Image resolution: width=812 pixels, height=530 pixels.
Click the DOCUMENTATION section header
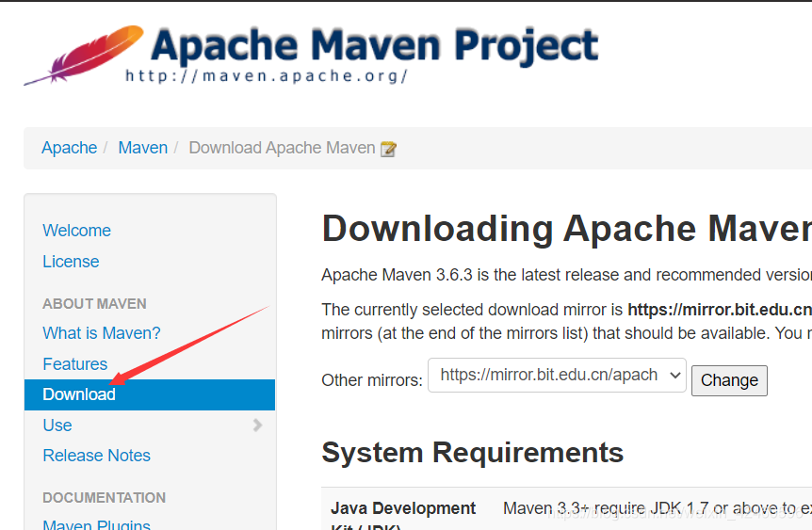pos(104,497)
